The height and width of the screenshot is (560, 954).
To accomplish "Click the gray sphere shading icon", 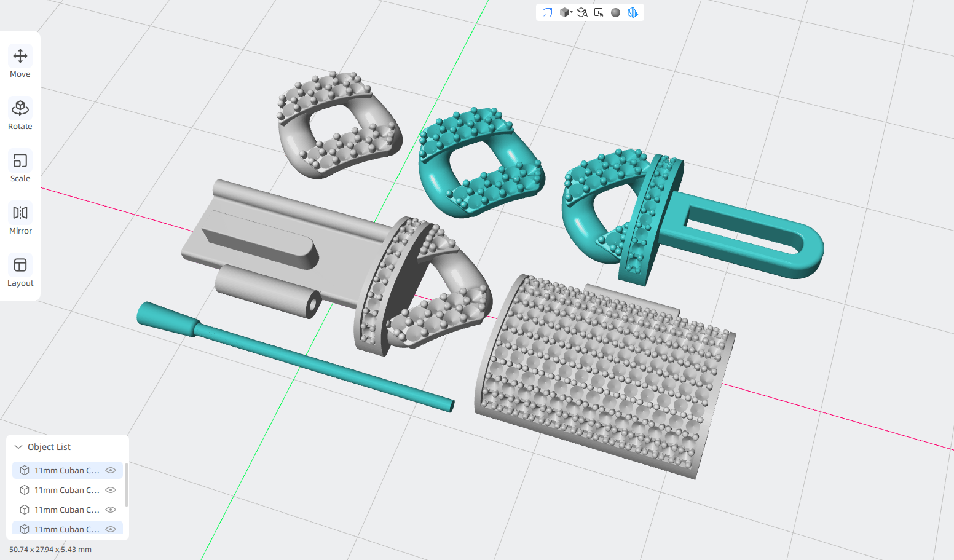I will (x=615, y=12).
